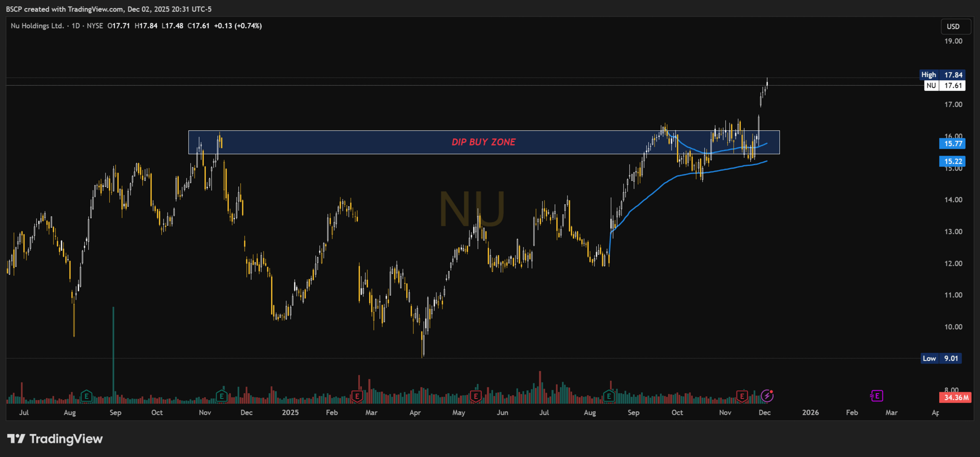Open the green earnings marker in Aug 2025
The image size is (980, 457).
pos(608,396)
